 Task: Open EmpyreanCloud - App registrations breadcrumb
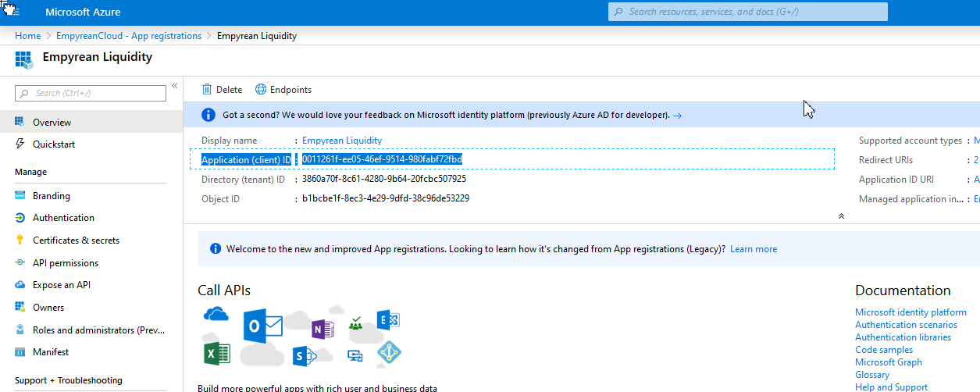pos(129,36)
